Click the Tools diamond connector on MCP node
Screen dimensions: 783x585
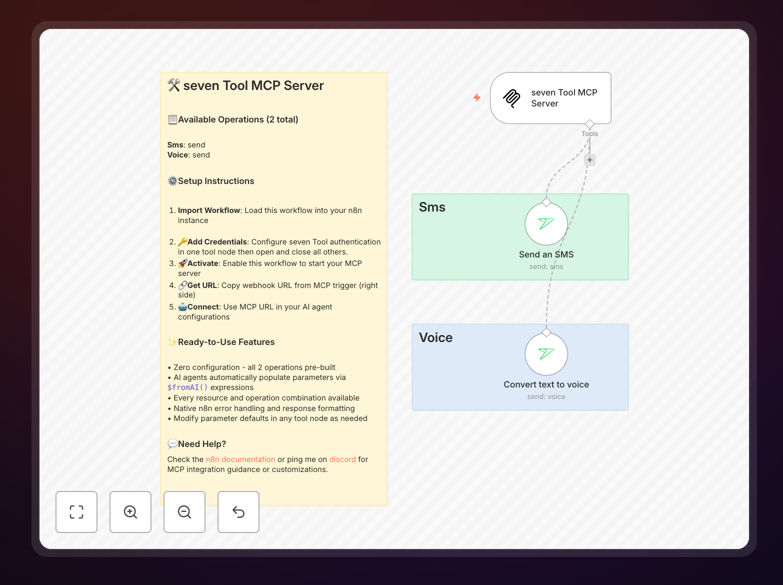pos(590,123)
